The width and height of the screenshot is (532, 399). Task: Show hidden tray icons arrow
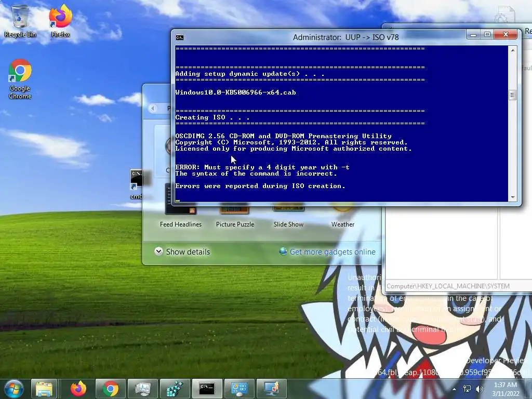454,389
